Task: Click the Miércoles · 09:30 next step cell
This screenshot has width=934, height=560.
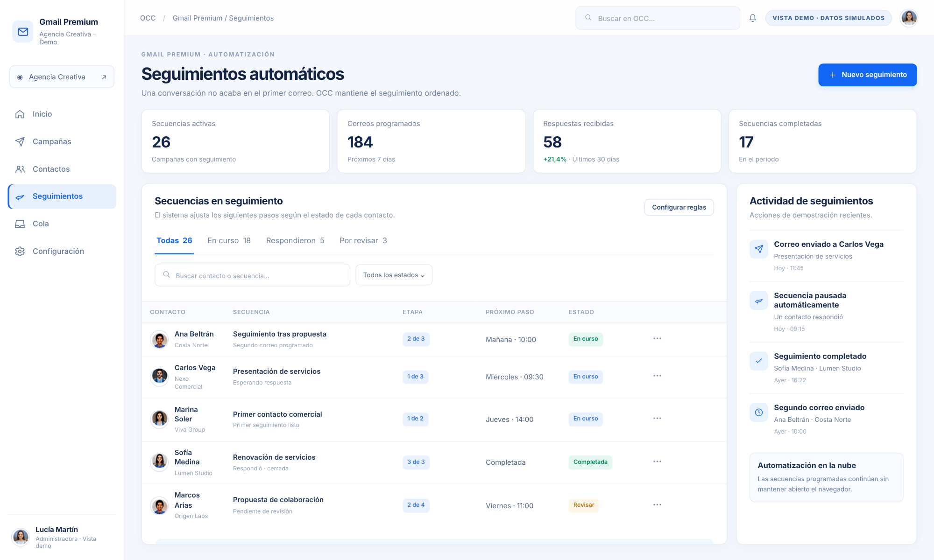Action: pyautogui.click(x=514, y=377)
